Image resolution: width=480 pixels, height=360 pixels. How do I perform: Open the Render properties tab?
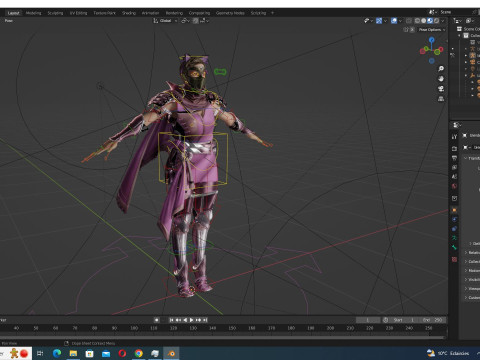(454, 148)
